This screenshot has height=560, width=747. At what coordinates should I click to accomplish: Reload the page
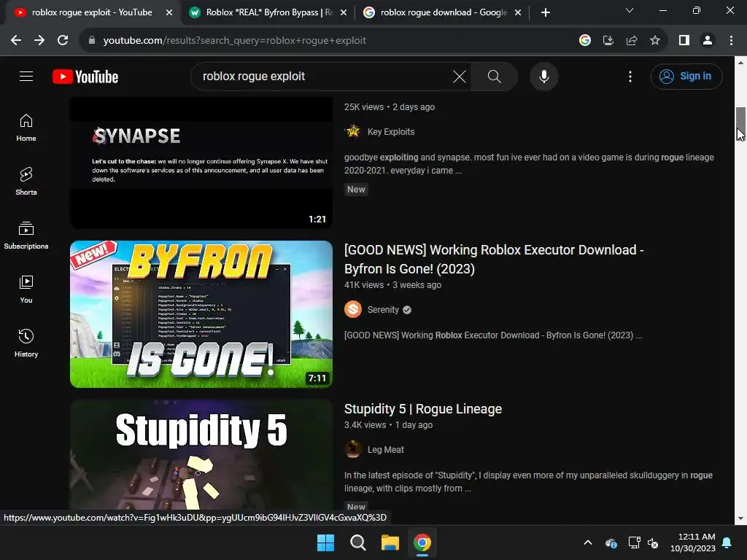pyautogui.click(x=63, y=41)
